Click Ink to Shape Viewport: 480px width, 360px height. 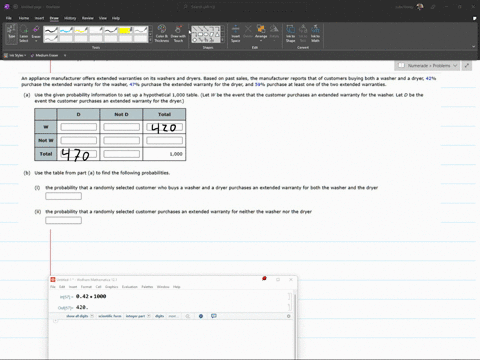(x=290, y=33)
